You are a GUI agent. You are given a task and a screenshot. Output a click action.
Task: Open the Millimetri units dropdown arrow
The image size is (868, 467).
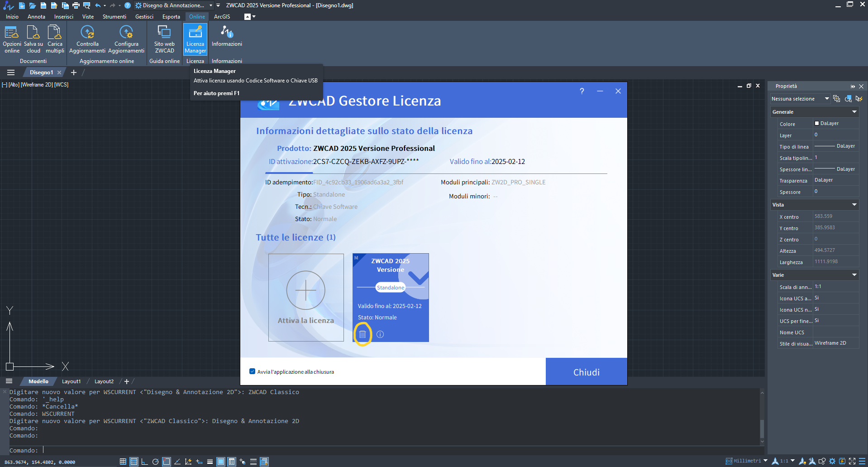click(x=765, y=461)
